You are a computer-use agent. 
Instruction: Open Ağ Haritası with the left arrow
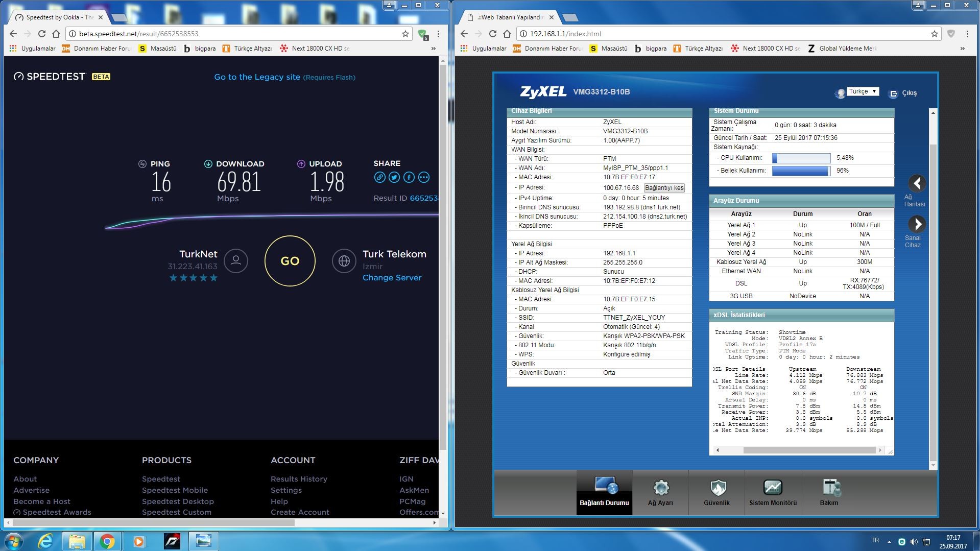point(917,183)
